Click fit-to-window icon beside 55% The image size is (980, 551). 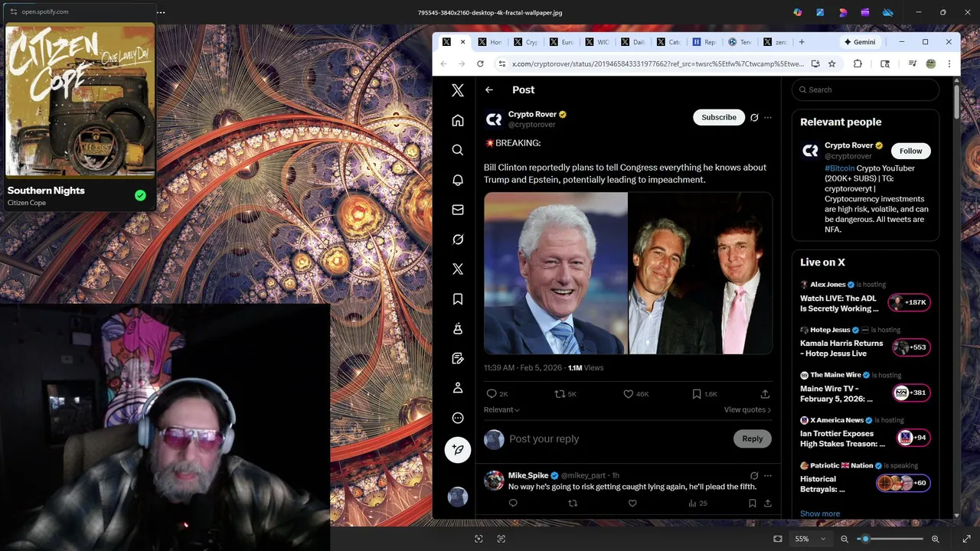[x=778, y=539]
